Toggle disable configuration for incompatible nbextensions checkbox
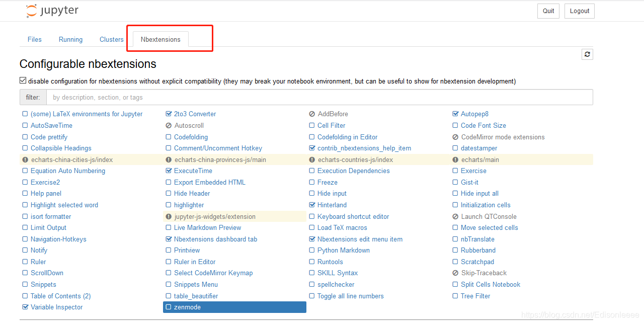 [x=23, y=80]
